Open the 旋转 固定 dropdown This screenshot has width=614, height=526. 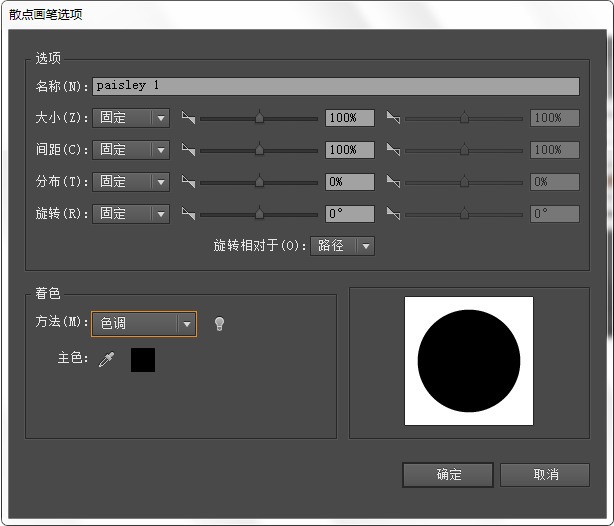point(131,214)
